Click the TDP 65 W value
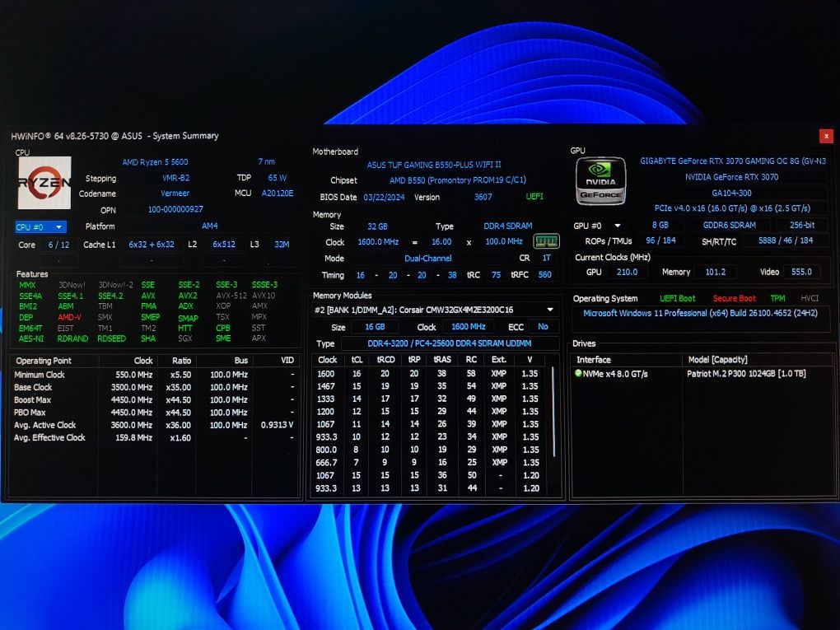The height and width of the screenshot is (630, 840). (x=277, y=178)
